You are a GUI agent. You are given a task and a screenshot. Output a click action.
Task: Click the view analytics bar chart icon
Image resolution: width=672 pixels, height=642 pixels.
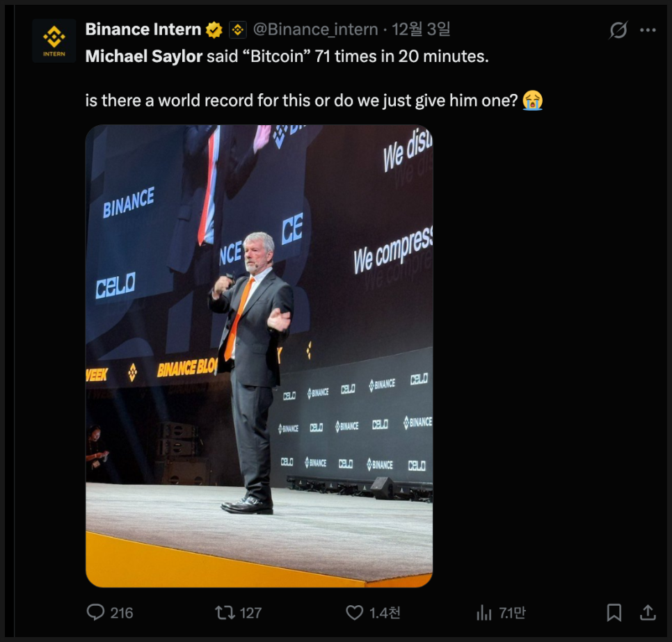(483, 612)
